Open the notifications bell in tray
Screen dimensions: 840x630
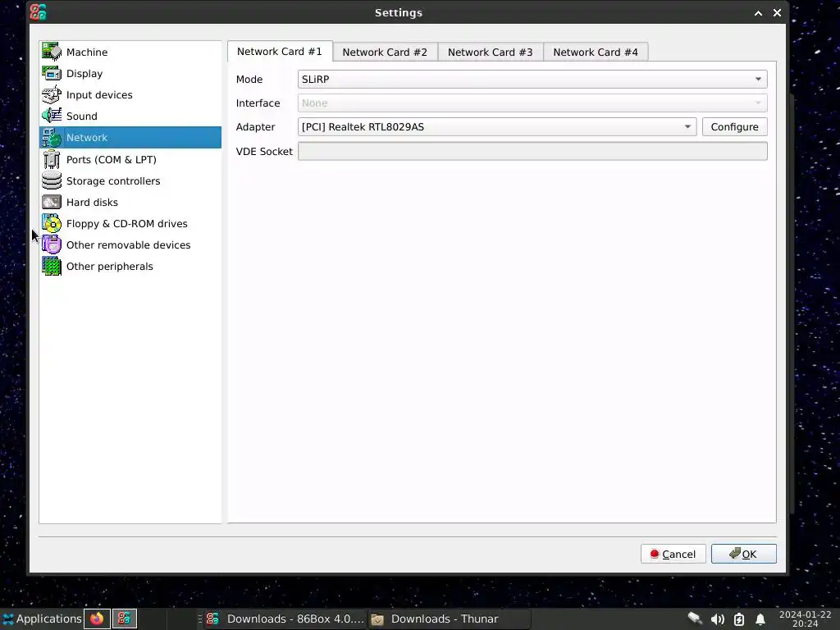tap(760, 620)
